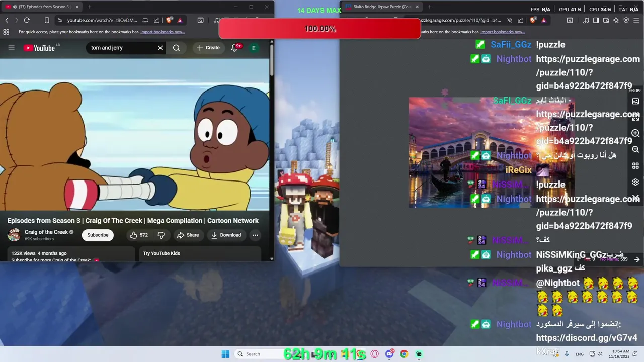Open Brave Rewards triangle in puzzle window
Screen dimensions: 644x362
coord(544,20)
